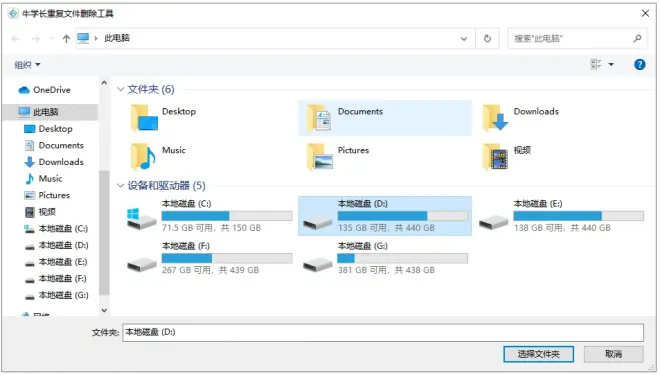Click the E: drive usage bar

click(578, 216)
